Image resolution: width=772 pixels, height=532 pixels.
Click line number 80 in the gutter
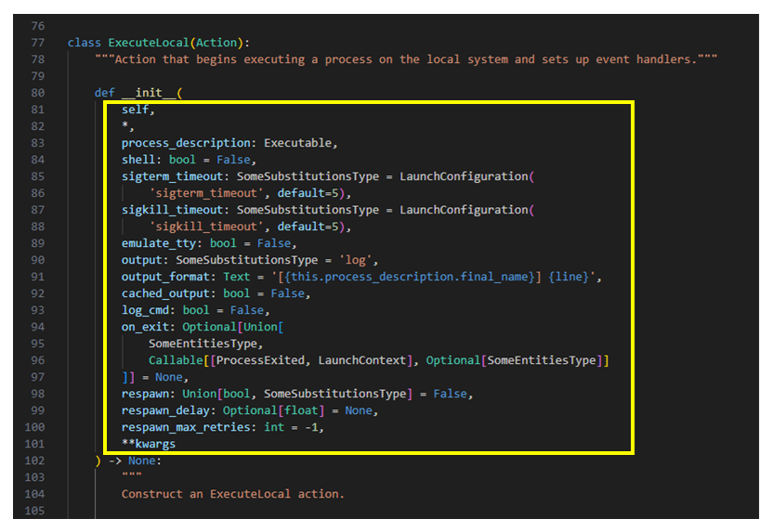coord(38,93)
